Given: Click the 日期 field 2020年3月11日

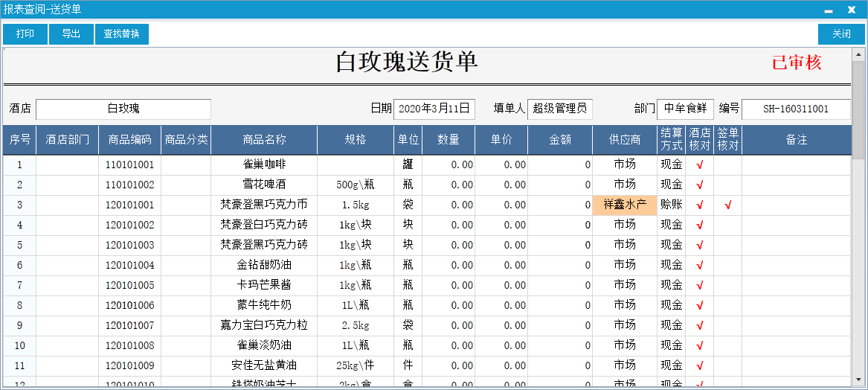Looking at the screenshot, I should 434,109.
